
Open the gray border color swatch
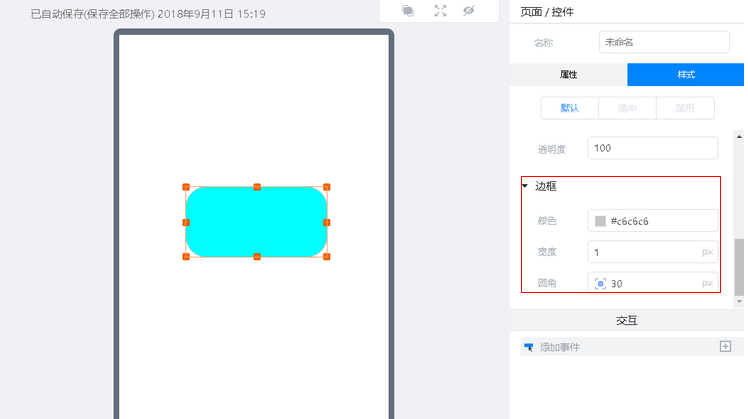pyautogui.click(x=600, y=221)
